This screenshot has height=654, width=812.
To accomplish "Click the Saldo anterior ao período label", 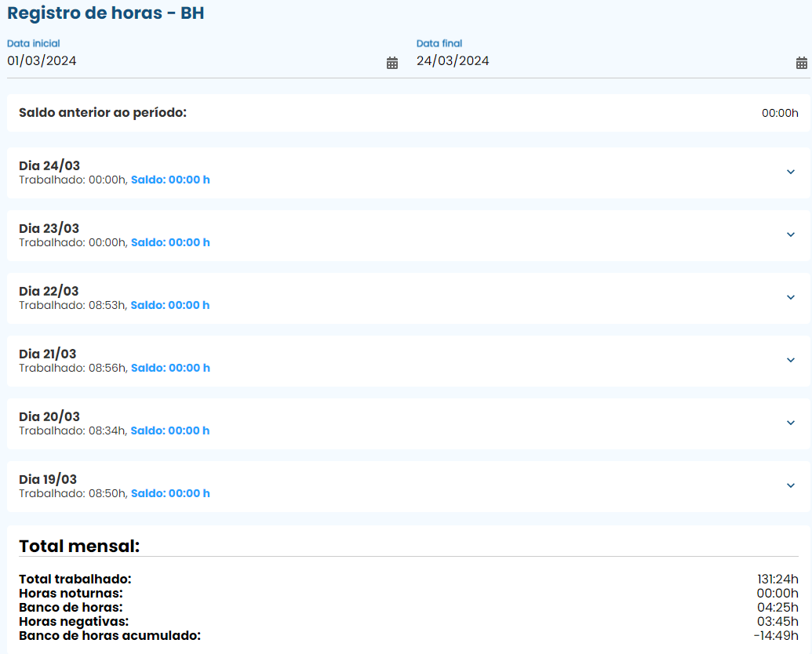I will [103, 113].
